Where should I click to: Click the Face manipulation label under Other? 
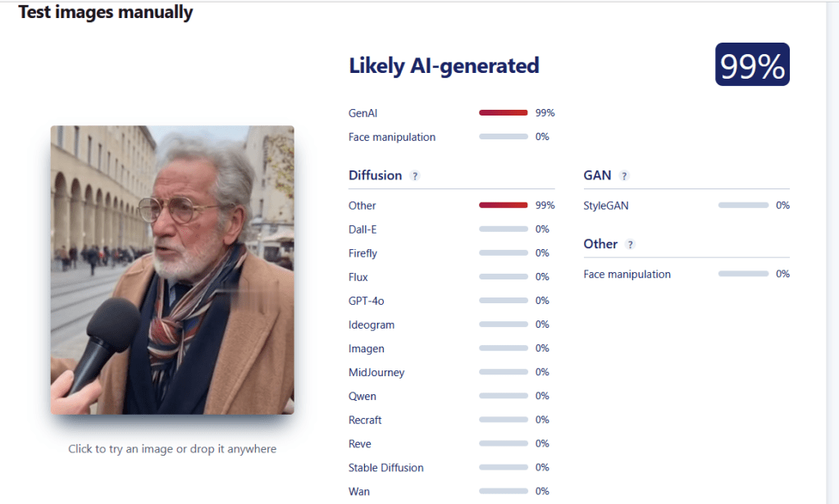pyautogui.click(x=627, y=274)
